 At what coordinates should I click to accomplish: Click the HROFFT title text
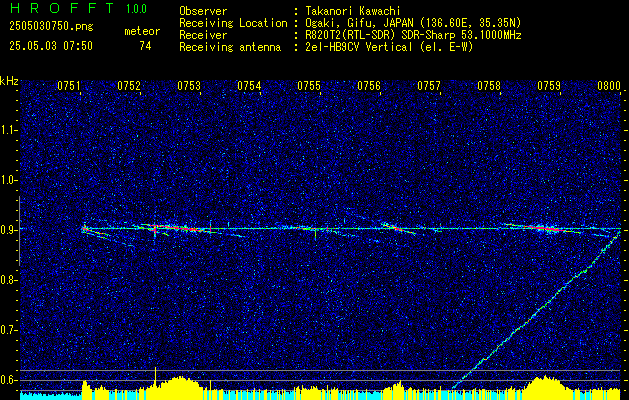[61, 8]
